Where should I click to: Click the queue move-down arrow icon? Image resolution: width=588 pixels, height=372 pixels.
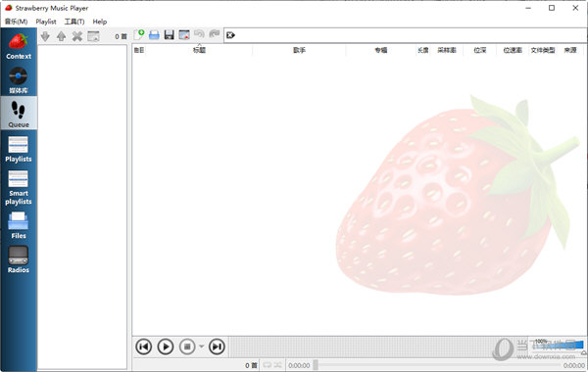point(45,36)
